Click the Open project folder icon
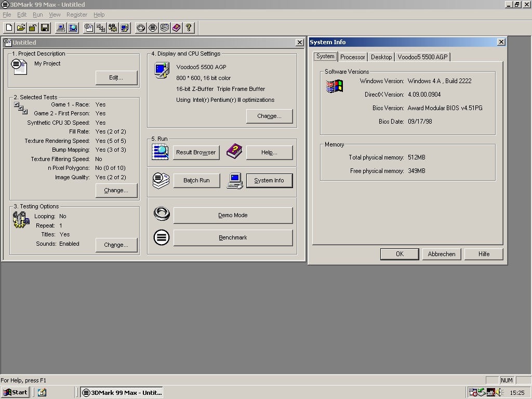Image resolution: width=532 pixels, height=399 pixels. click(21, 28)
